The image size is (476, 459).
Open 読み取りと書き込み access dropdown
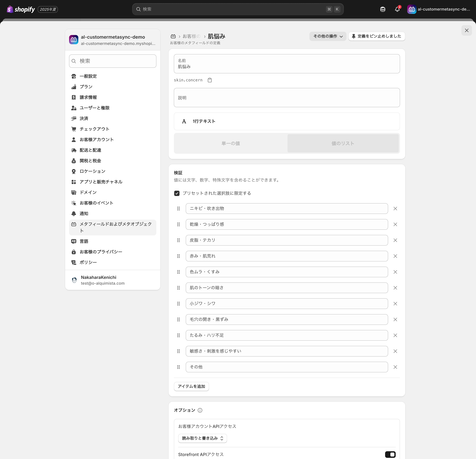[202, 438]
